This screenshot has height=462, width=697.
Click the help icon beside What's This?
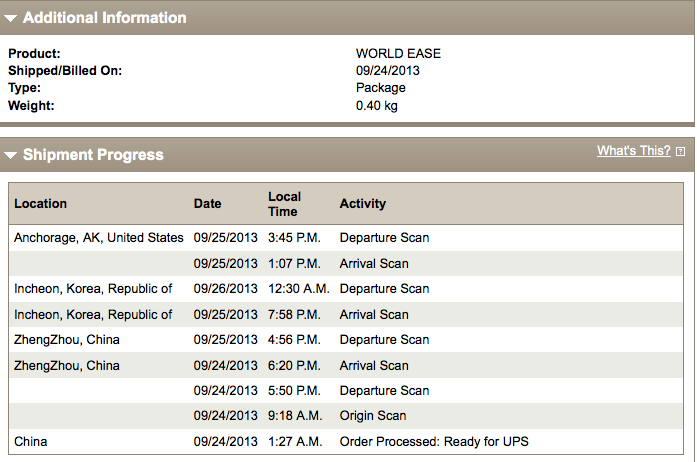pyautogui.click(x=680, y=152)
